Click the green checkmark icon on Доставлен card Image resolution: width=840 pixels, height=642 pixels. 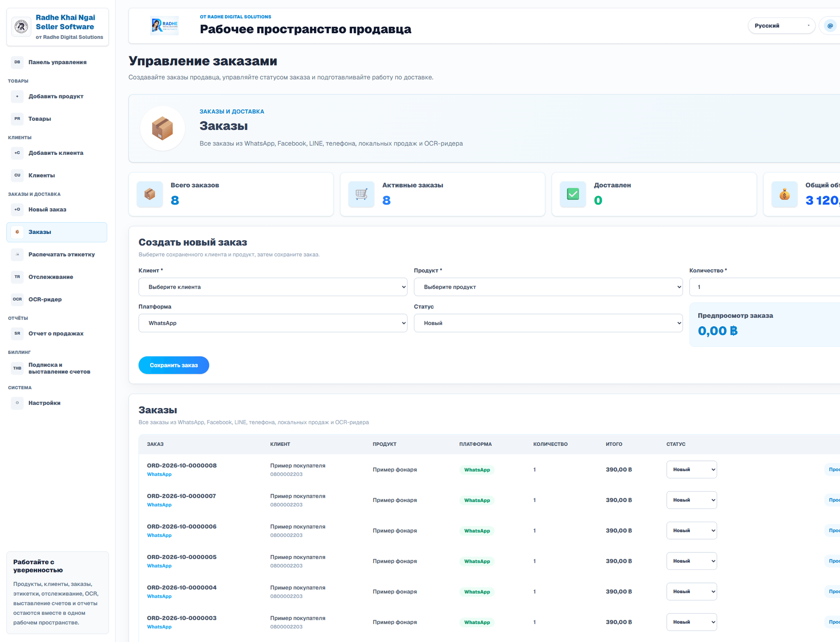coord(573,194)
